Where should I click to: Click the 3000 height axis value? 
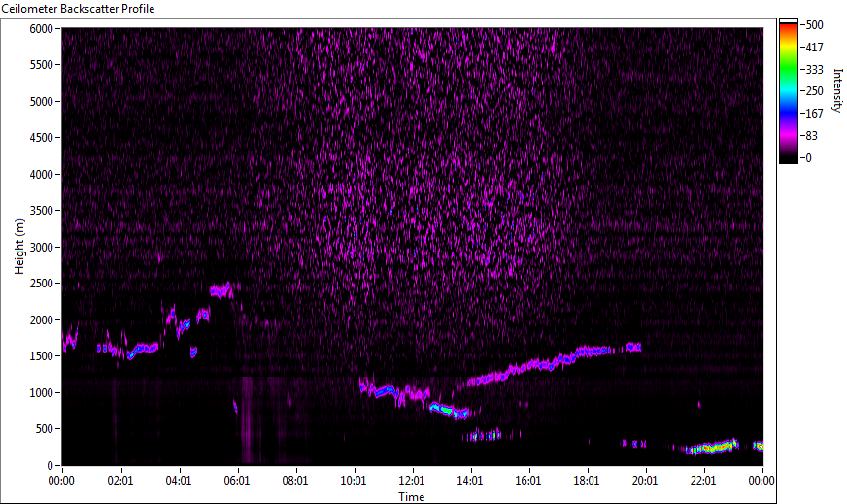coord(41,248)
